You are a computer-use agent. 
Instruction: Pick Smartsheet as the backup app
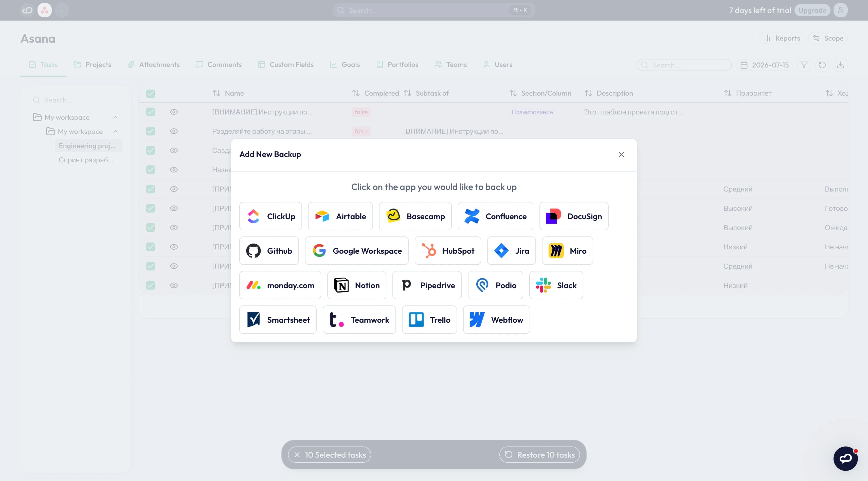point(278,319)
